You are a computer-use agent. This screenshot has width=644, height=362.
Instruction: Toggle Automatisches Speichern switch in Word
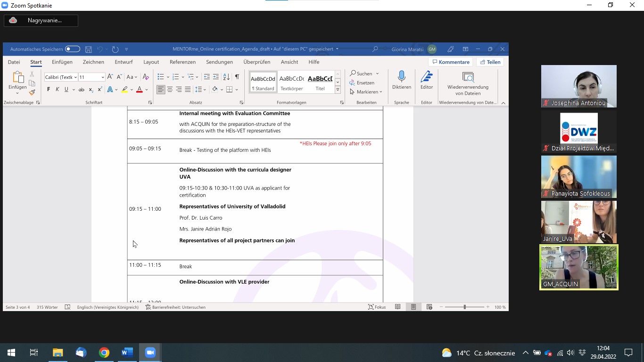coord(73,49)
